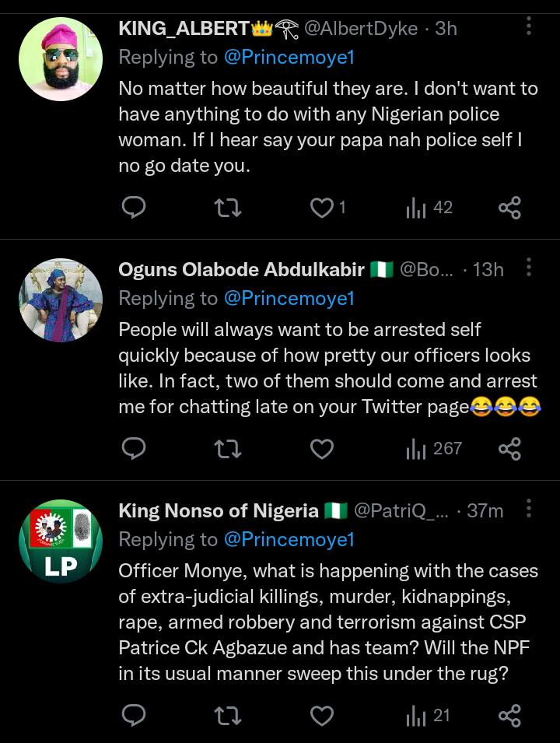Open @Princemoye1 link in KING_ALBERT's reply
This screenshot has width=560, height=743.
tap(289, 57)
